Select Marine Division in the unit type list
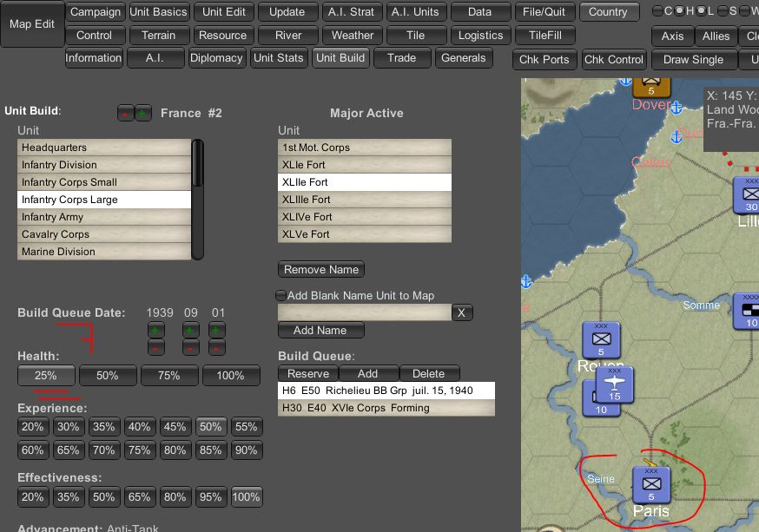Screen dimensions: 759x532 tap(104, 252)
